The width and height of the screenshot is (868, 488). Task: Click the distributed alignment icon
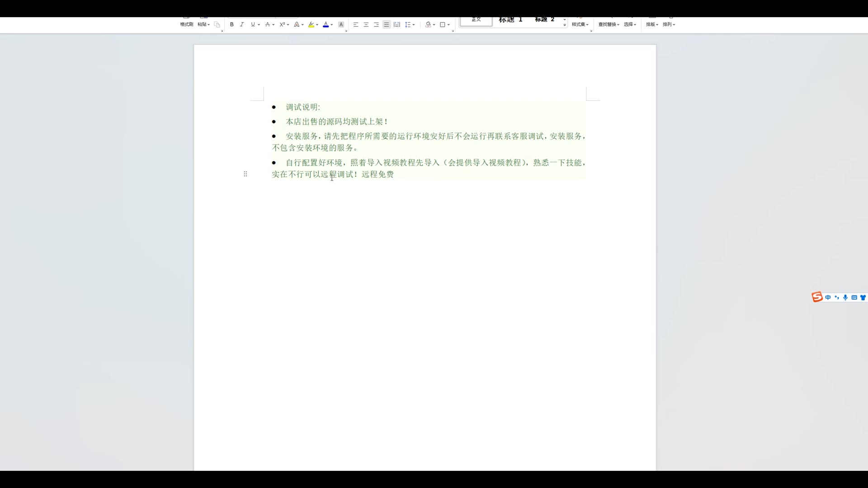pos(396,24)
